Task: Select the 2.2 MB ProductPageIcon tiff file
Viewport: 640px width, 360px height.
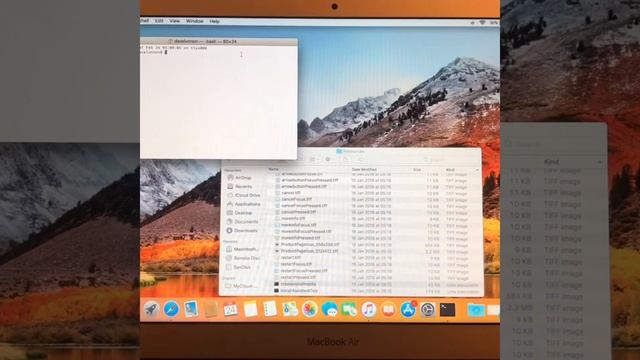Action: (310, 251)
